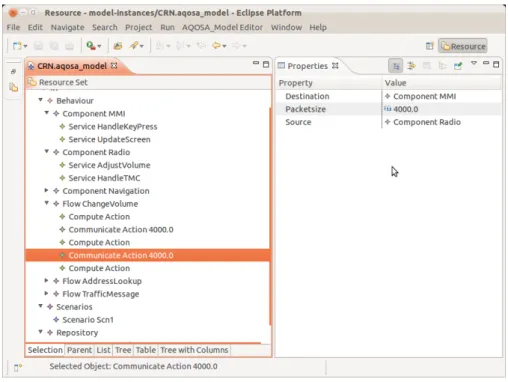The height and width of the screenshot is (382, 508).
Task: Open the External Tools dropdown arrow
Action: pos(99,46)
